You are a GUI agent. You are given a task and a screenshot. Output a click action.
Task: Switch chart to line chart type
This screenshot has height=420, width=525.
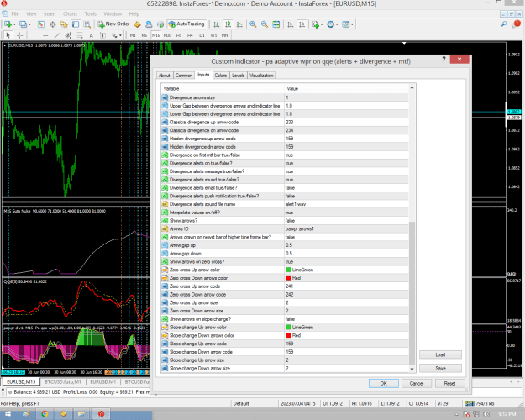239,24
